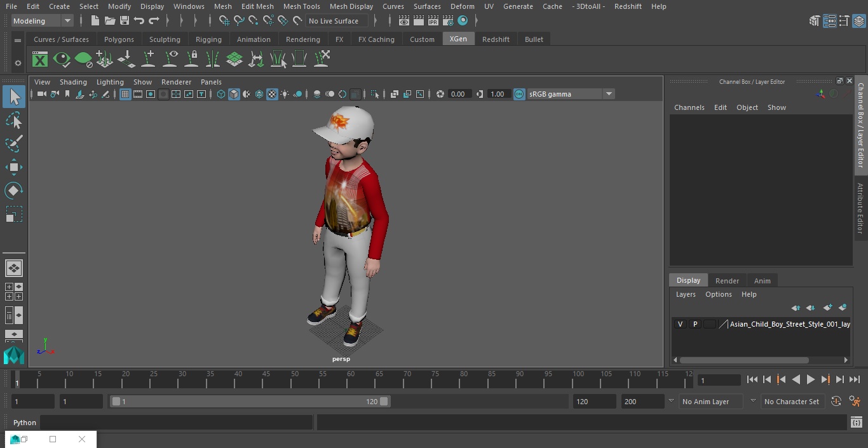The height and width of the screenshot is (448, 868).
Task: Open scene folder icon
Action: (x=110, y=21)
